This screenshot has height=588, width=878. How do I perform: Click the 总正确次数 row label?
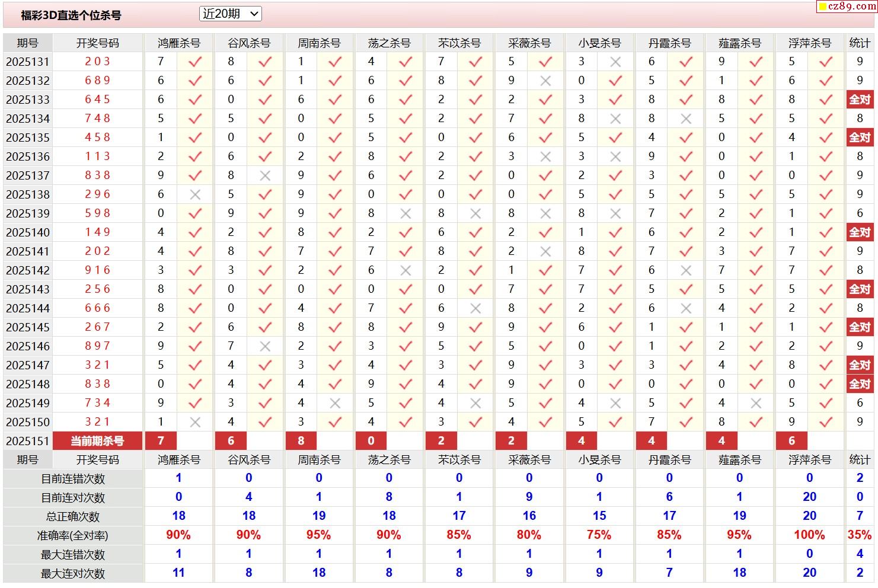click(x=73, y=517)
